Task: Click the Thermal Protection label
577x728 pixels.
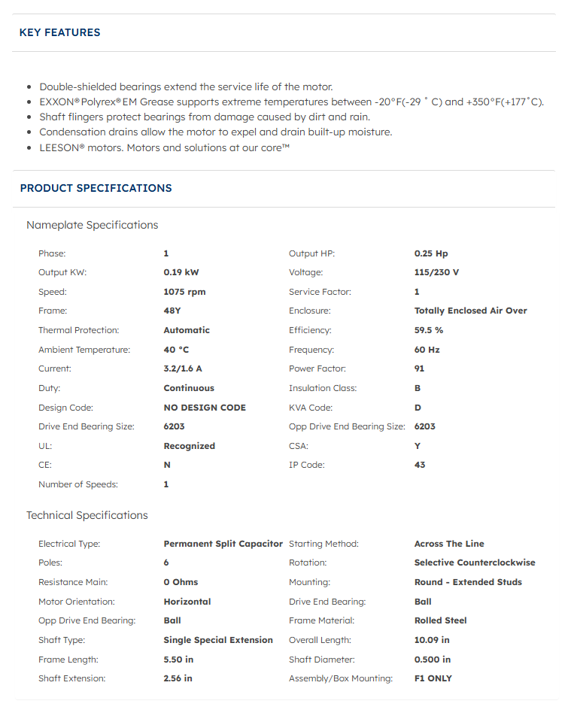Action: [x=78, y=330]
